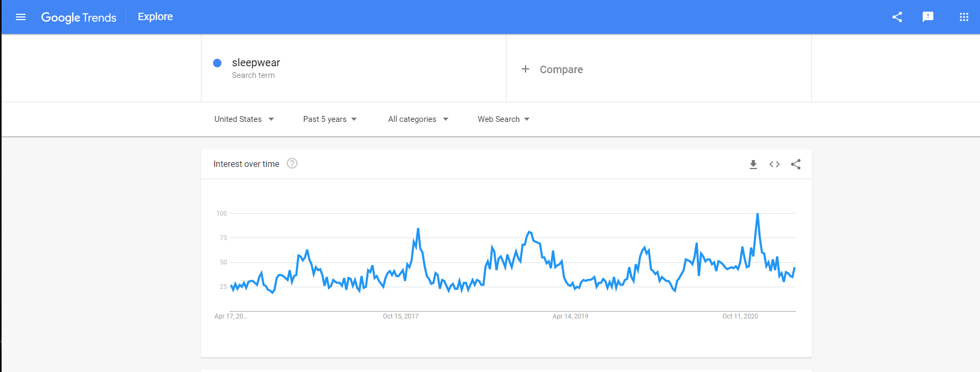Screen dimensions: 980x372
Task: Open the Past 5 years dropdown
Action: pyautogui.click(x=330, y=119)
